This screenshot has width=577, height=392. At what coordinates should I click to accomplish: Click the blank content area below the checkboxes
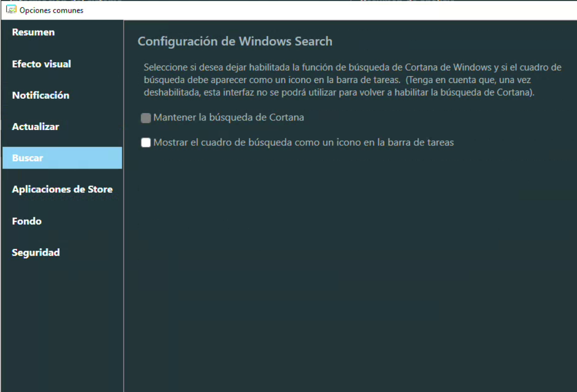coord(349,264)
